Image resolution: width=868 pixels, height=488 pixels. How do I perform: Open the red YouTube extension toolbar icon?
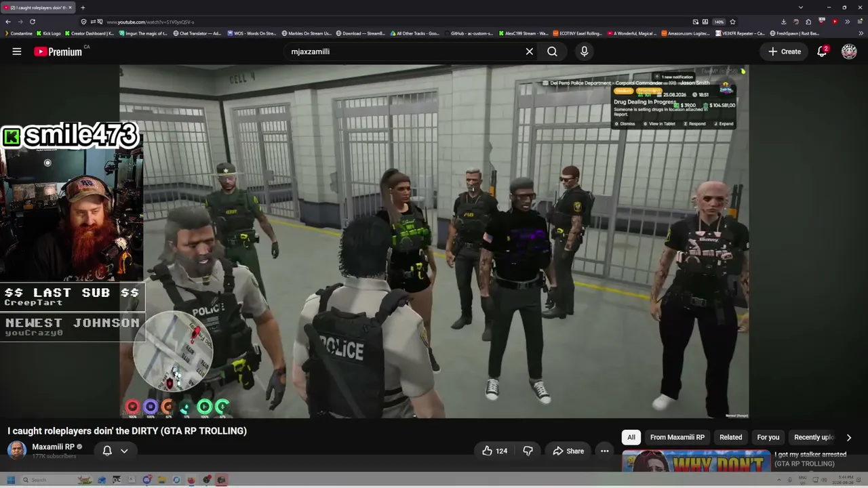[x=835, y=22]
